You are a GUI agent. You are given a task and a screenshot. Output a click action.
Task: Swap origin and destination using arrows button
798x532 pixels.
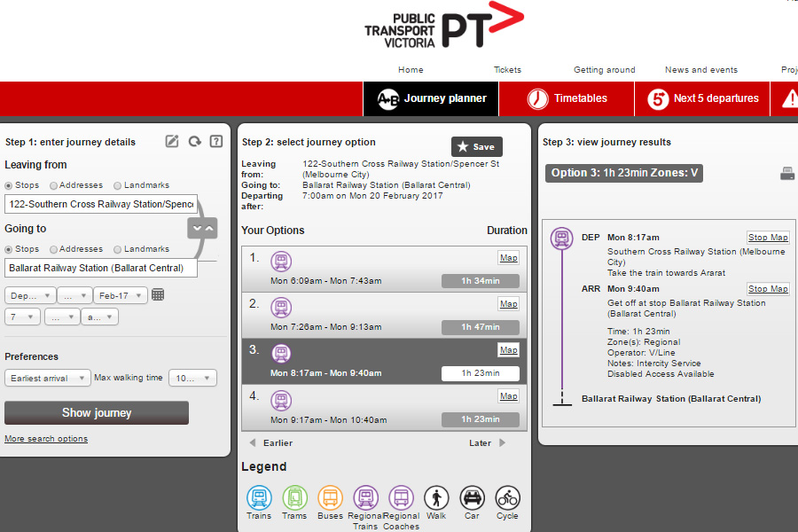pos(202,228)
